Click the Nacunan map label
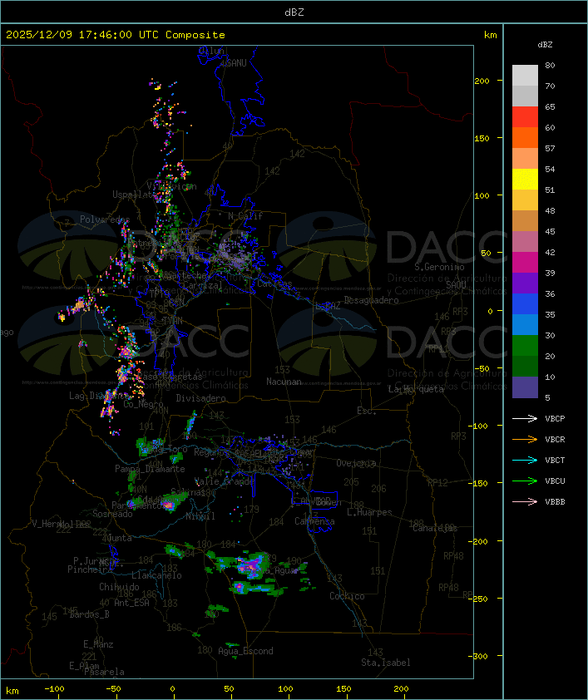Image resolution: width=588 pixels, height=700 pixels. point(284,382)
